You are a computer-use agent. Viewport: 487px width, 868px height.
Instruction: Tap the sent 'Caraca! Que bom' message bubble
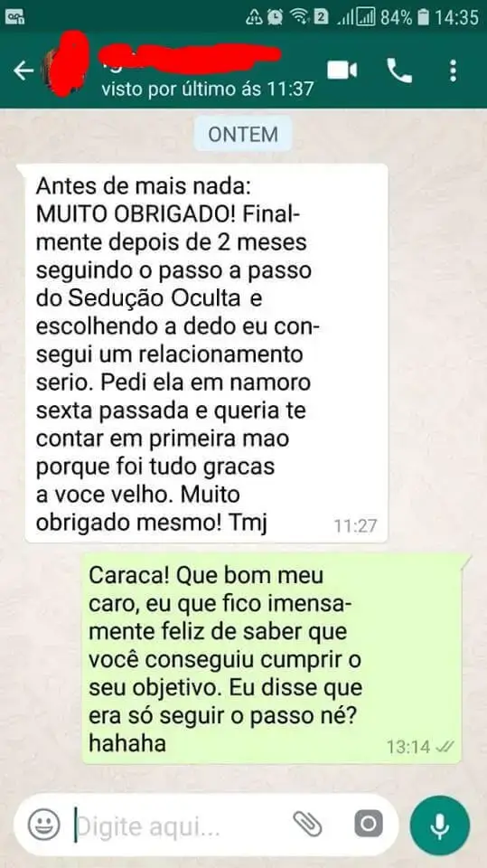(x=272, y=658)
